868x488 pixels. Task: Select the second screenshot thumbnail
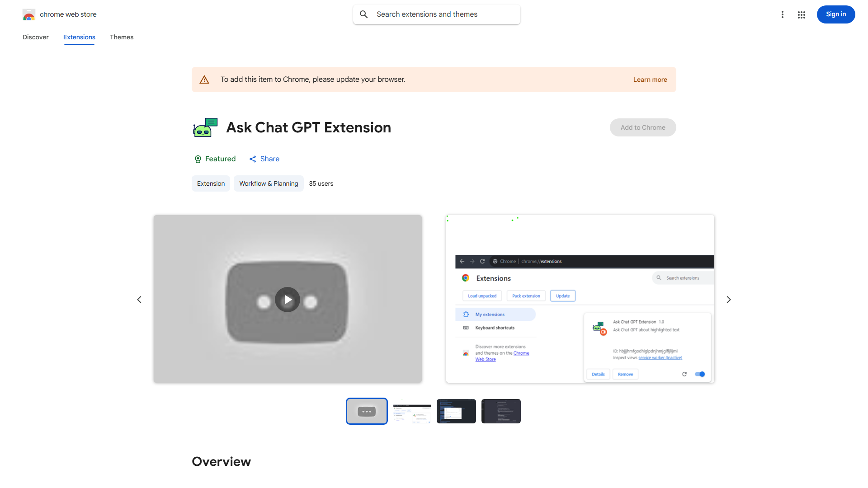[411, 411]
